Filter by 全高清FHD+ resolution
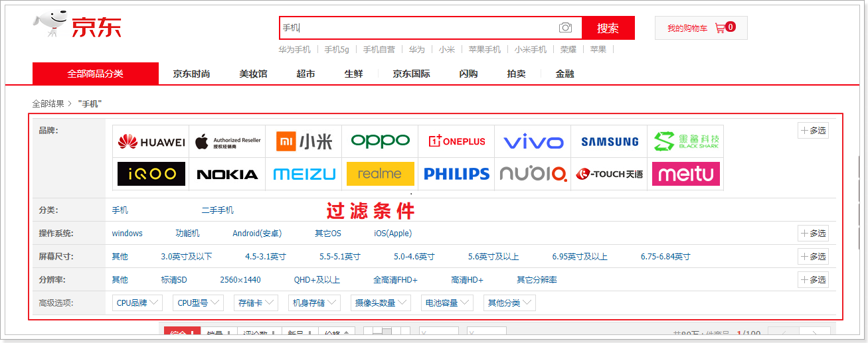868x343 pixels. (395, 280)
